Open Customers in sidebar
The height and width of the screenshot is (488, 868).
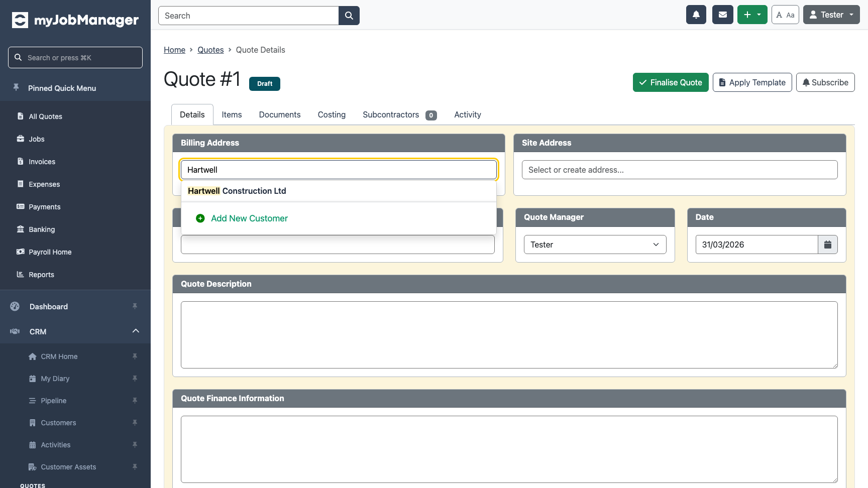(58, 423)
